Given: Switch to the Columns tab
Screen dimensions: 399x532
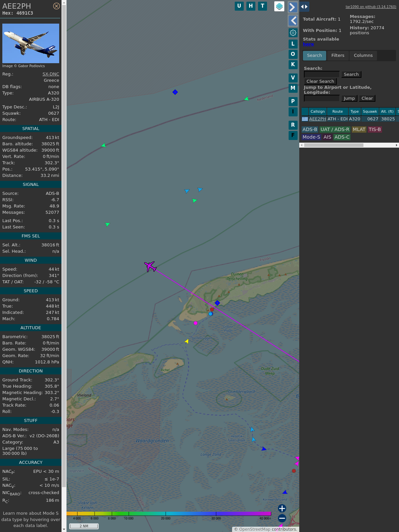Looking at the screenshot, I should pos(363,56).
